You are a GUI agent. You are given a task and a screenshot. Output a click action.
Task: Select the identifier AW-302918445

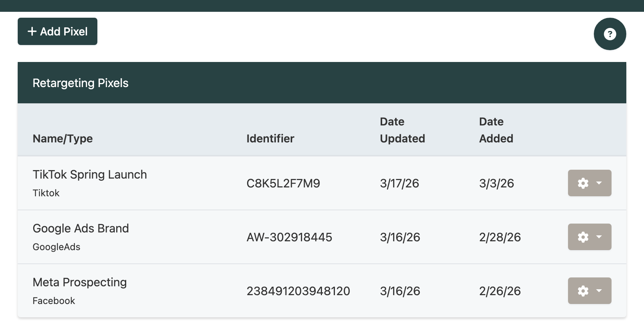point(290,237)
